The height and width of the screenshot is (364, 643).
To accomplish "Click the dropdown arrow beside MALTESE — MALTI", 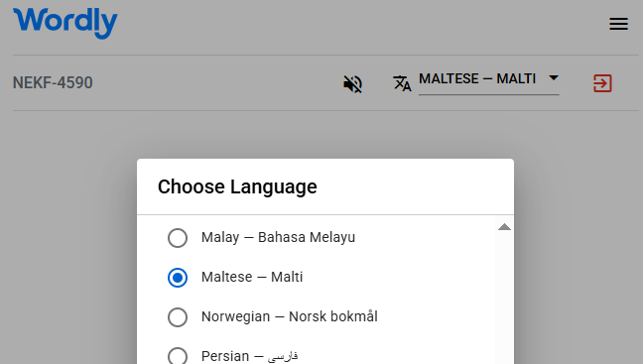I will click(554, 78).
